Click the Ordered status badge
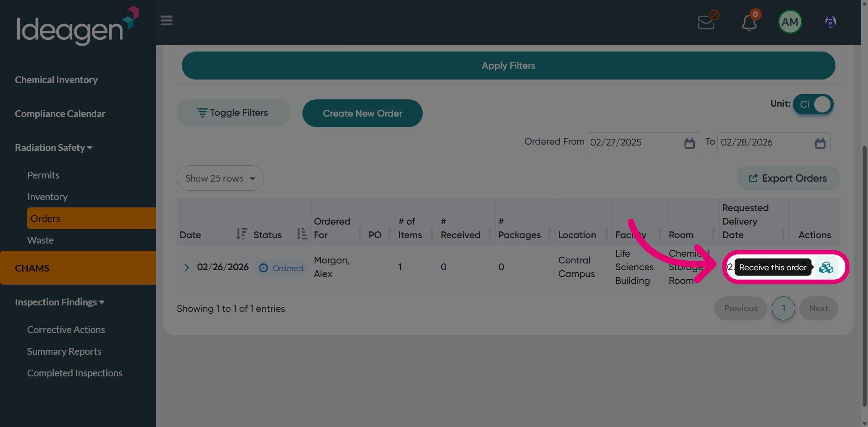The width and height of the screenshot is (868, 427). pos(281,268)
